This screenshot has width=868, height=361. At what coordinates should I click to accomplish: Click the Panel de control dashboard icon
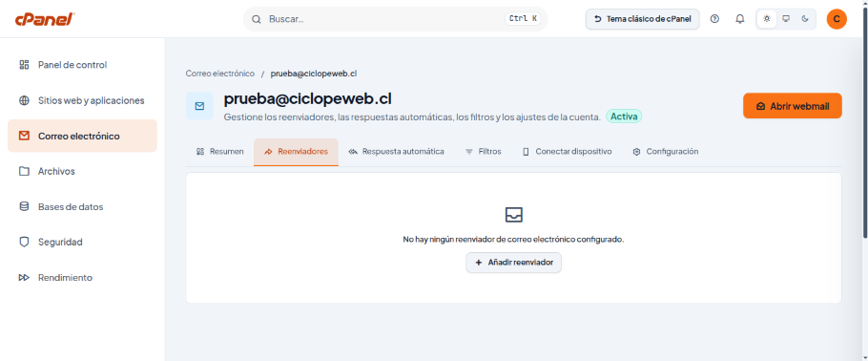24,65
